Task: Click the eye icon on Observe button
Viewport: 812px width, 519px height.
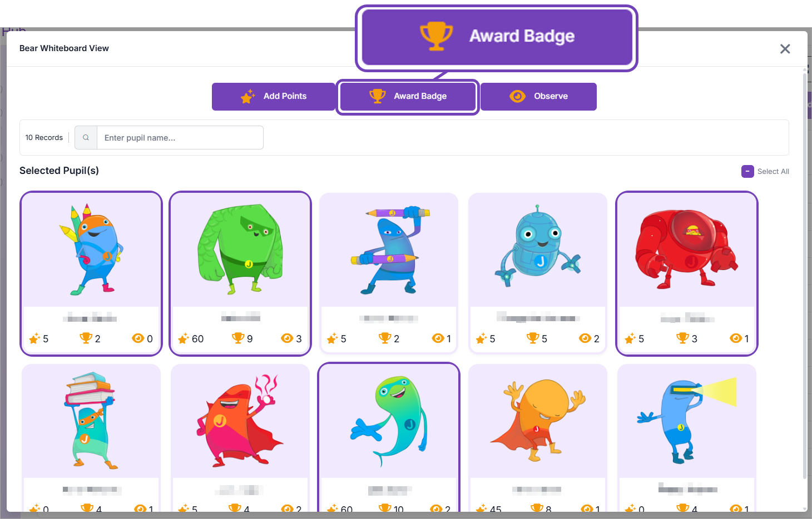Action: coord(517,96)
